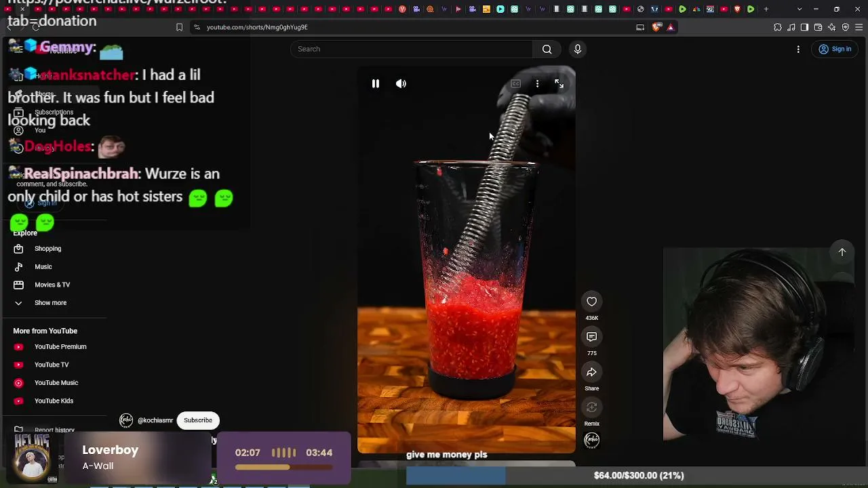Open the cast/screen icon in the address bar
868x488 pixels.
click(x=640, y=27)
